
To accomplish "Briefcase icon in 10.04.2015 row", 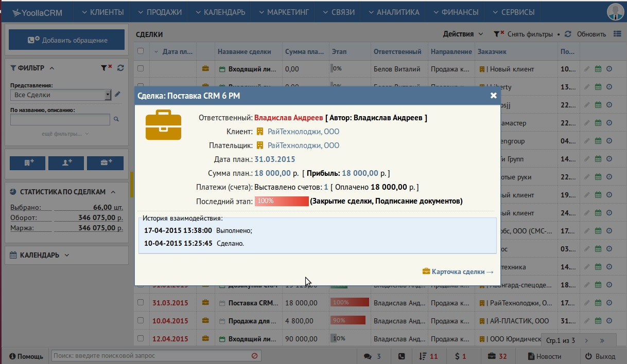I will (x=205, y=320).
